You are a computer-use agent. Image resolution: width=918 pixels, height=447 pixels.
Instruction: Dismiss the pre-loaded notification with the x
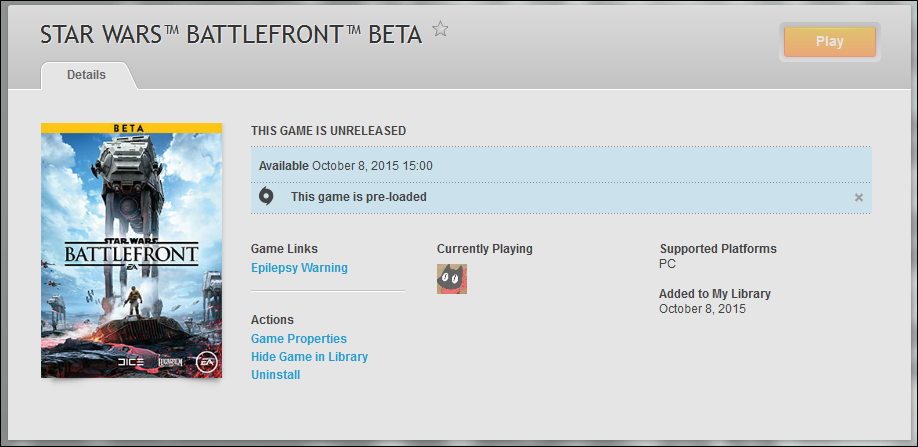(x=858, y=197)
